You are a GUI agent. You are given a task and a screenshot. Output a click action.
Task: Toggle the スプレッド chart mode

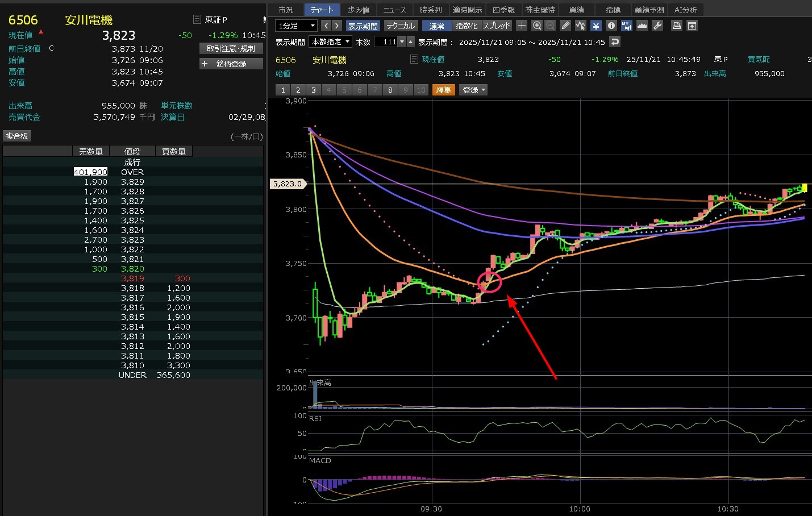pos(497,26)
